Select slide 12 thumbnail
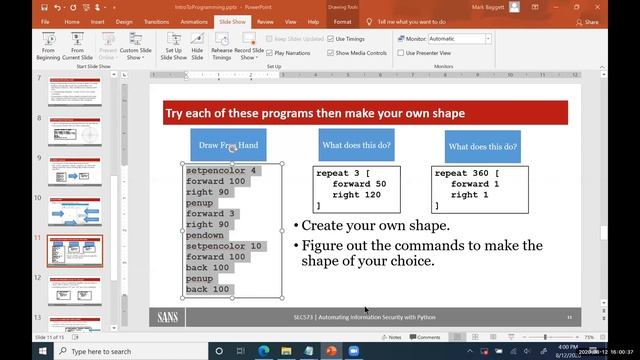The image size is (640, 360). (x=75, y=291)
